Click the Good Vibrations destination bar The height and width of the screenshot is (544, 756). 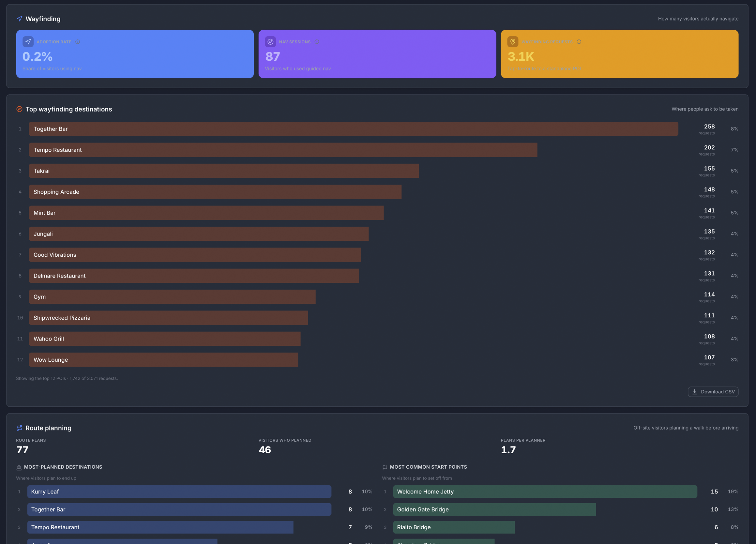(x=195, y=255)
